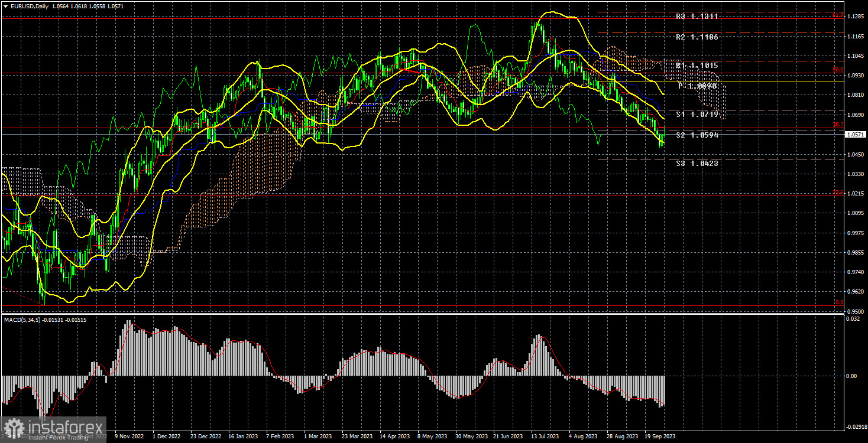
Task: Select the R2 1.1186 pivot label
Action: (697, 37)
